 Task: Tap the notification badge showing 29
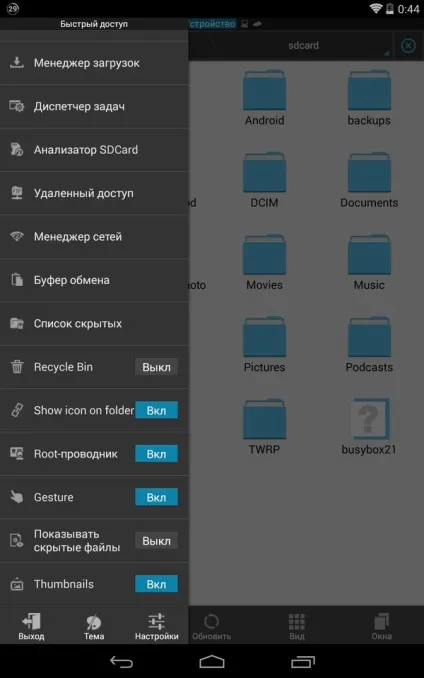[13, 8]
